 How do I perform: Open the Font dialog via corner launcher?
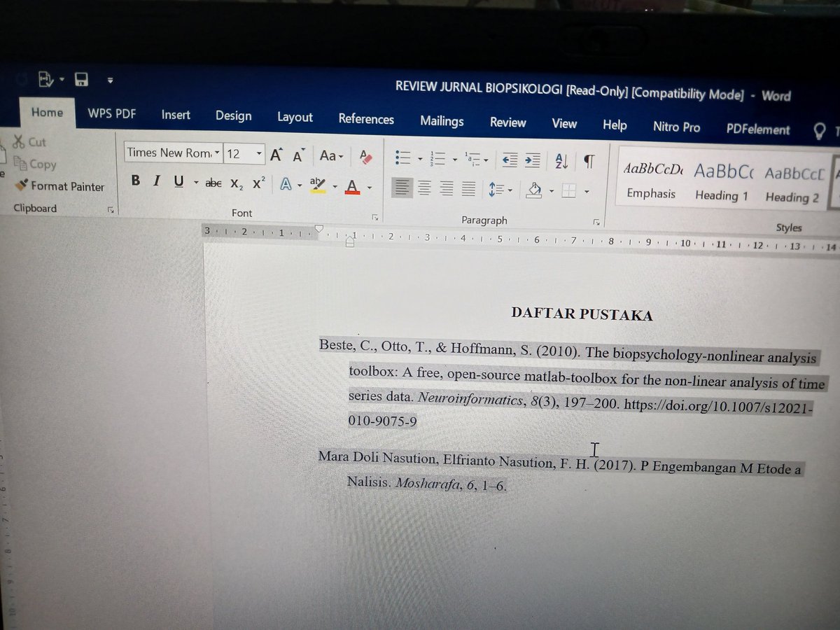coord(375,216)
